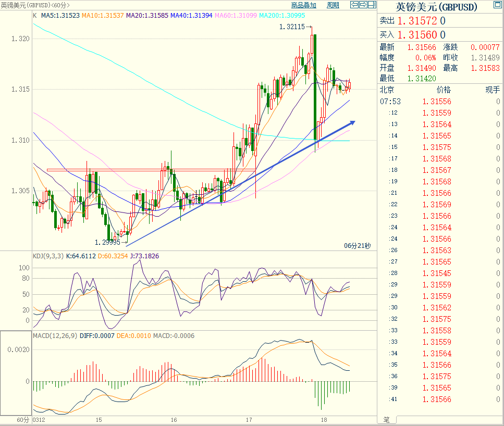The height and width of the screenshot is (426, 504).
Task: Click the 现手 volume column header
Action: (x=493, y=90)
